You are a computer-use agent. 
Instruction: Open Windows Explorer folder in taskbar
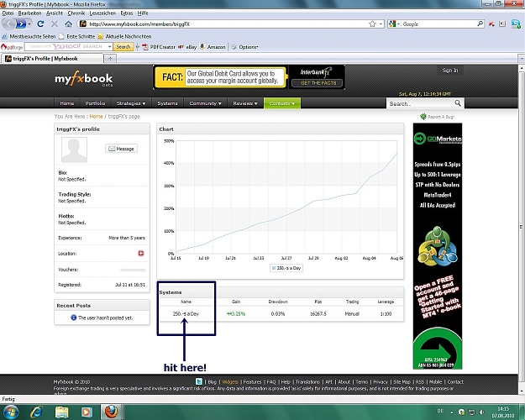(x=61, y=412)
